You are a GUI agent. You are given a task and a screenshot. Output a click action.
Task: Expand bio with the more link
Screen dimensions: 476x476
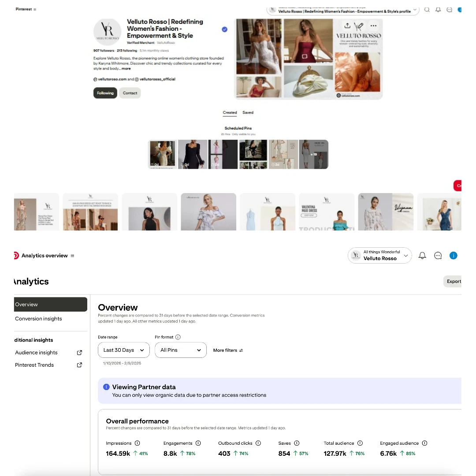pos(126,69)
